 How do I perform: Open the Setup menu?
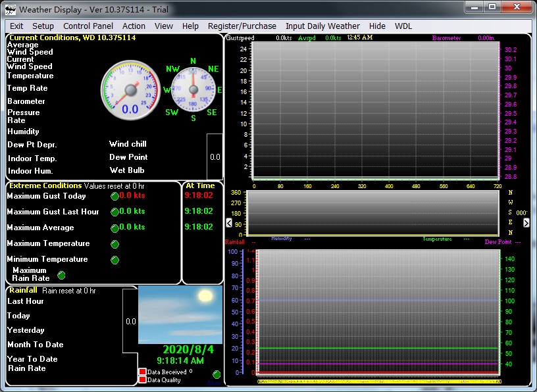[43, 26]
